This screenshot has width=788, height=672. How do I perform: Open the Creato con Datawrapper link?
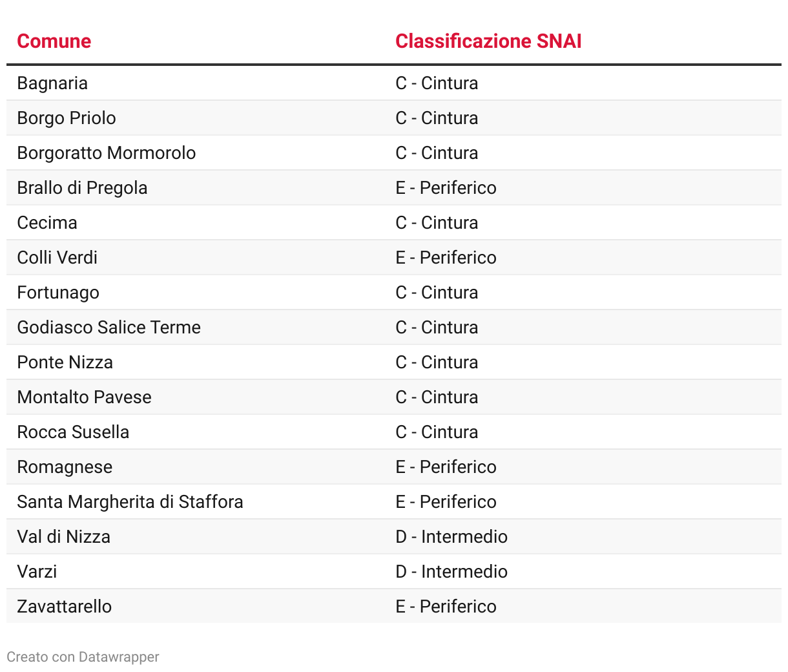pyautogui.click(x=83, y=656)
